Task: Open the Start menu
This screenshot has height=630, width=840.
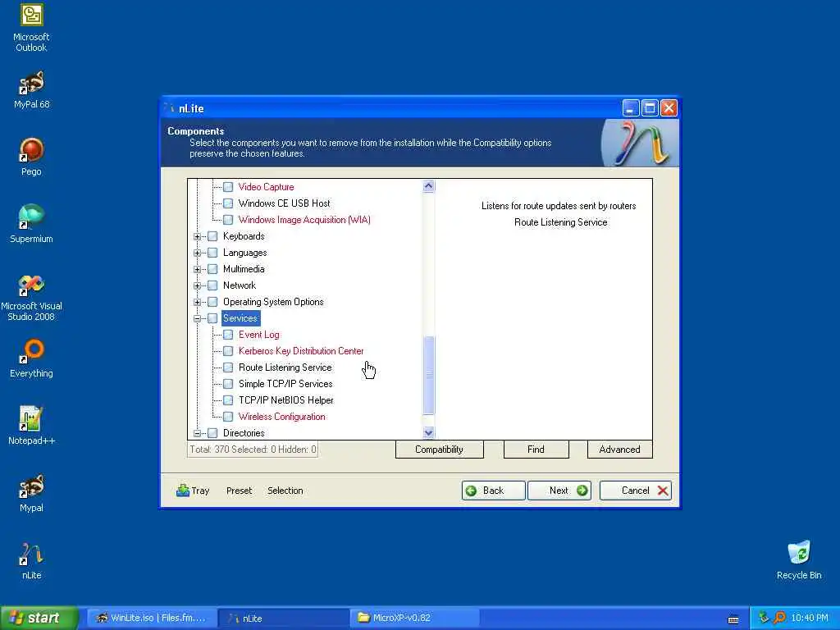Action: coord(39,618)
